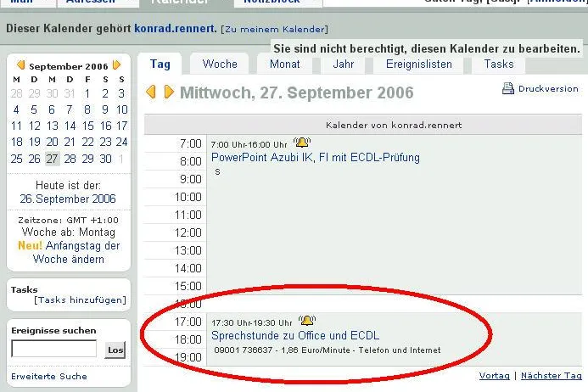Screen dimensions: 588x392
Task: Select day 15 in mini calendar
Action: coord(87,126)
